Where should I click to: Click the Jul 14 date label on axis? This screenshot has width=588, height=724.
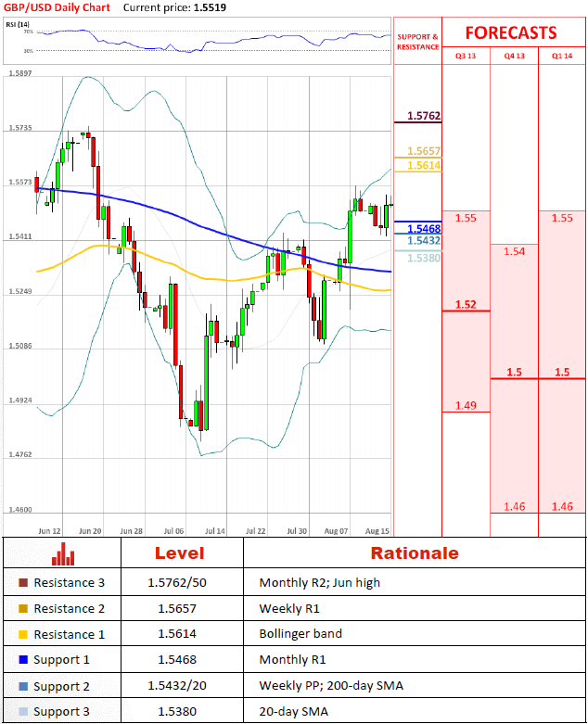[214, 531]
